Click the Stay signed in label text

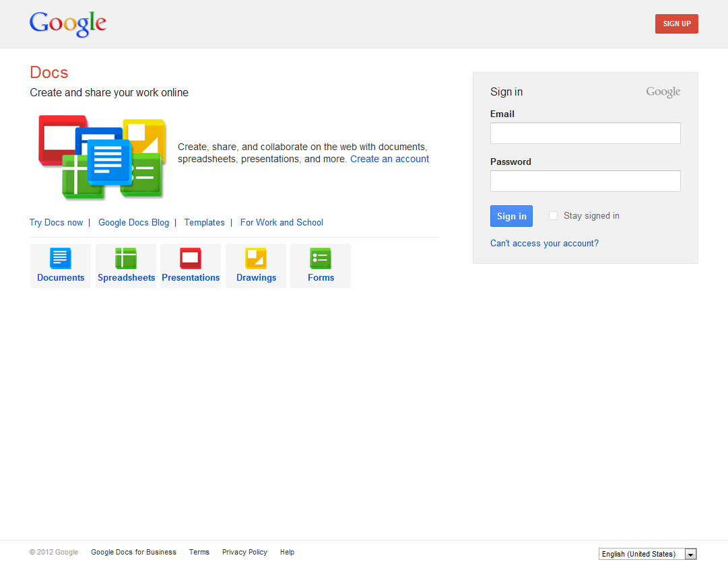click(591, 215)
